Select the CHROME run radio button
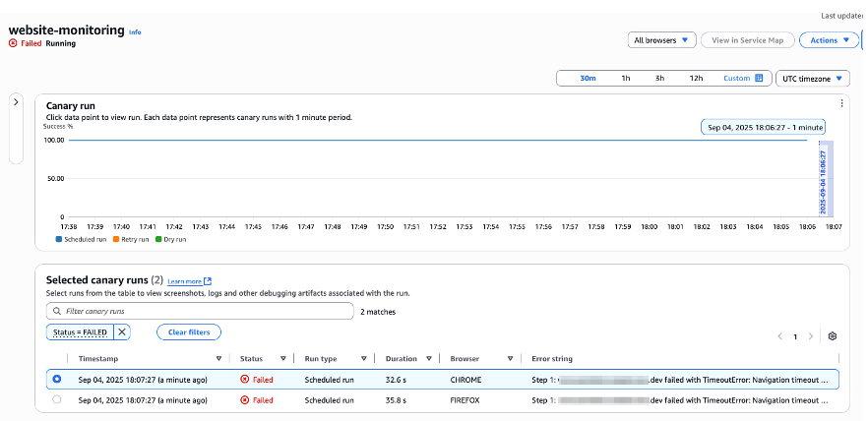The image size is (868, 421). 56,379
